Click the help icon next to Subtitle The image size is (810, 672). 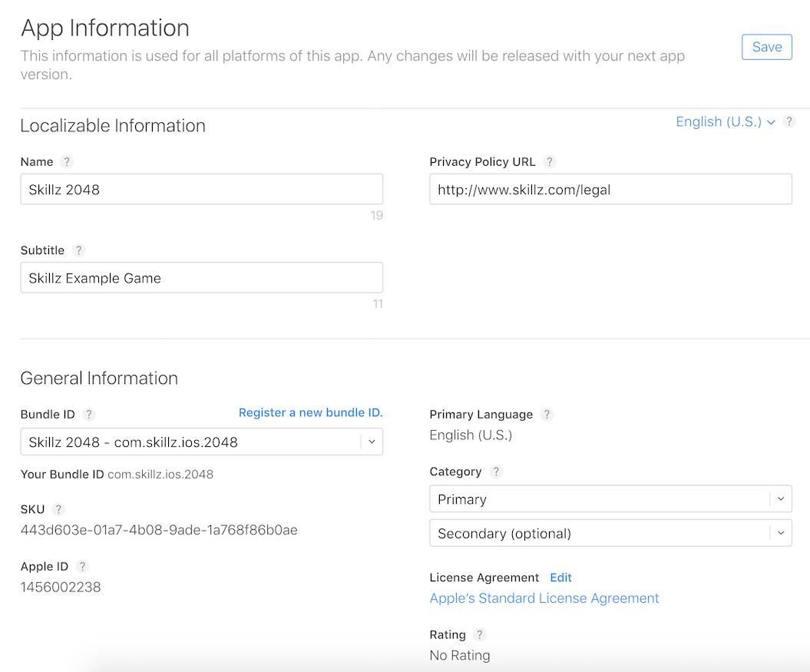click(x=78, y=250)
